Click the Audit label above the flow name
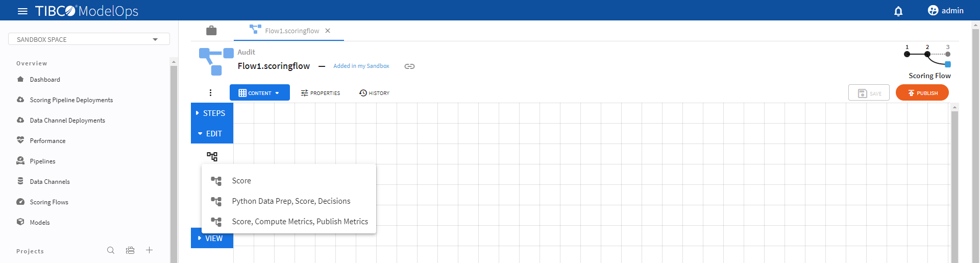980x263 pixels. 246,52
